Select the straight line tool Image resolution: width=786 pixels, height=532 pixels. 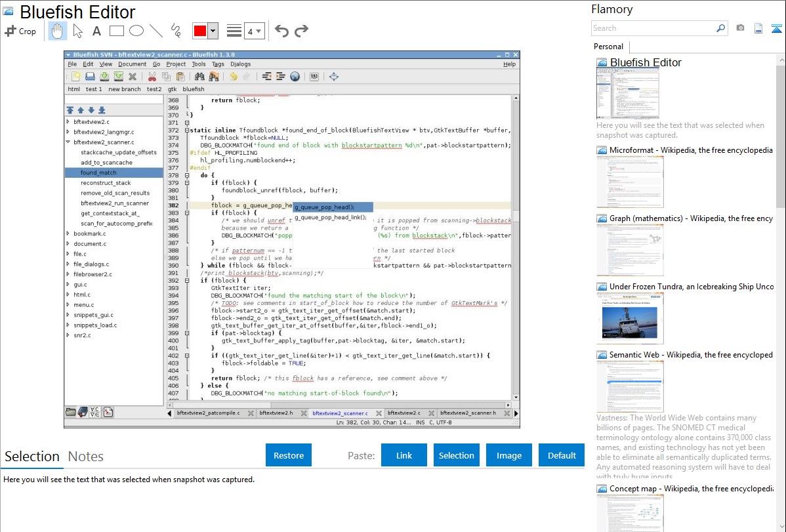point(155,31)
